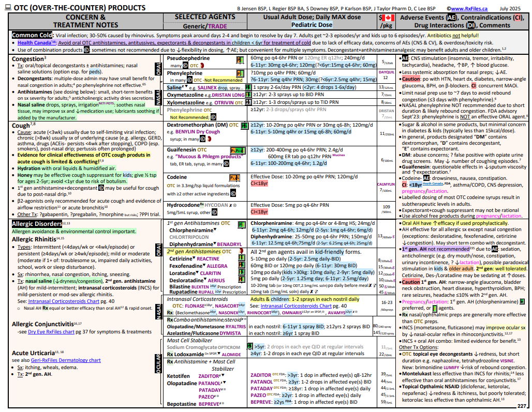Click the safety icon beside Fexofenadine ALLEGRA
This screenshot has width=532, height=412.
tap(242, 265)
